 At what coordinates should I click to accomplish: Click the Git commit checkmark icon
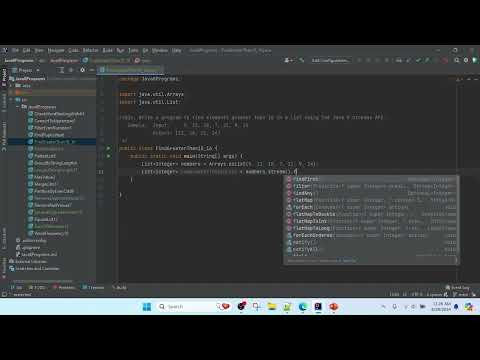click(418, 60)
